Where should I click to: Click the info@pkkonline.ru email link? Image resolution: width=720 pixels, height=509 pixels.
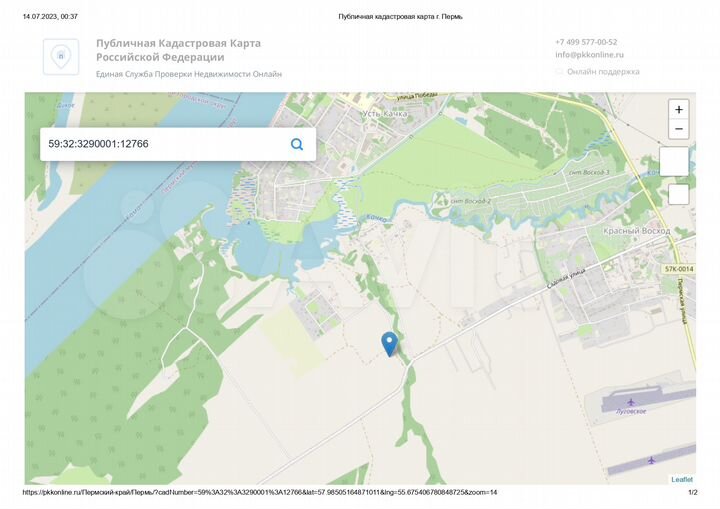click(x=589, y=55)
